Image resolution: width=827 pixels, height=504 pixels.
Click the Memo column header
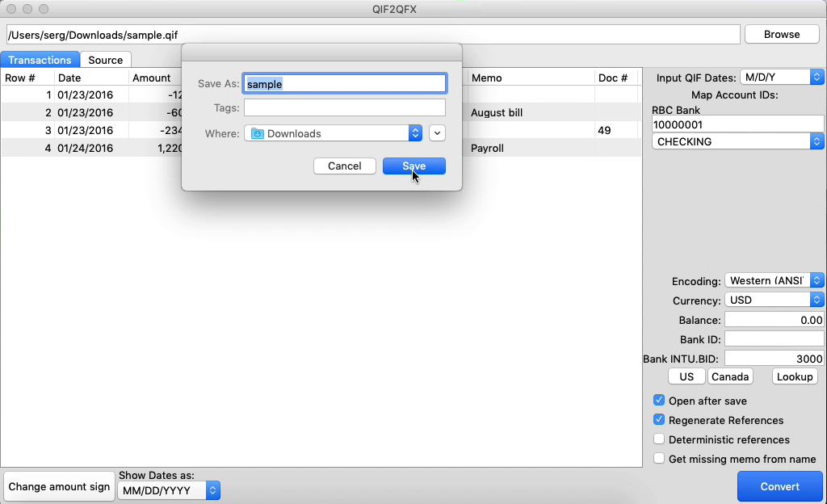coord(531,78)
